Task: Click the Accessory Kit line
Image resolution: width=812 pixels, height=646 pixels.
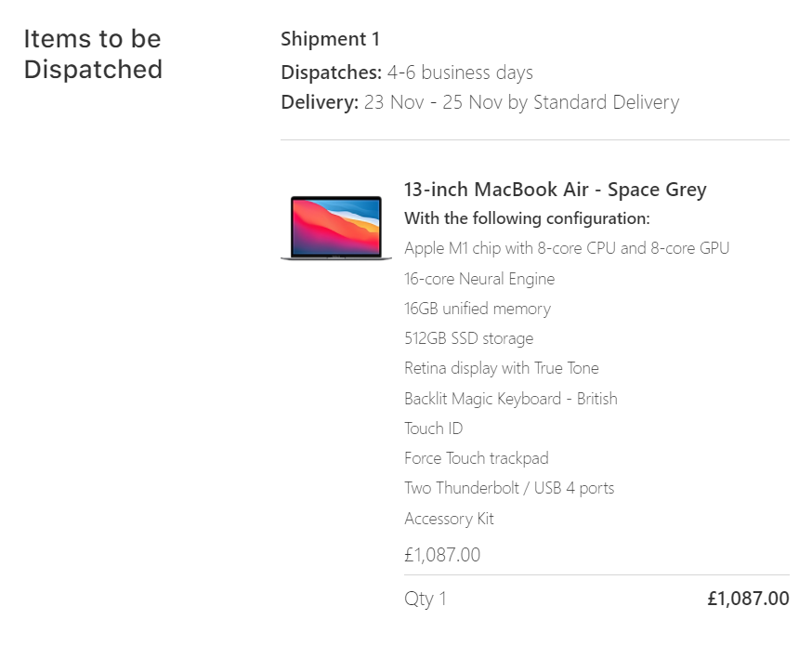Action: [450, 519]
